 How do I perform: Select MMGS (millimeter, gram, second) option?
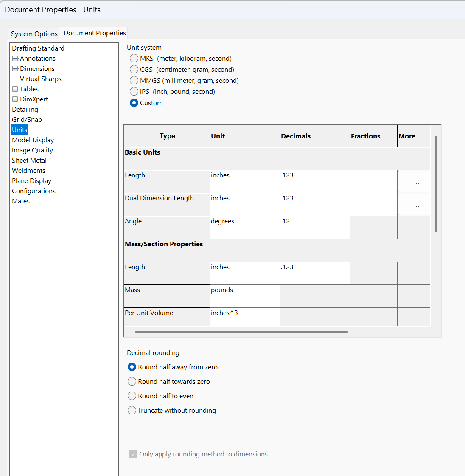click(134, 81)
